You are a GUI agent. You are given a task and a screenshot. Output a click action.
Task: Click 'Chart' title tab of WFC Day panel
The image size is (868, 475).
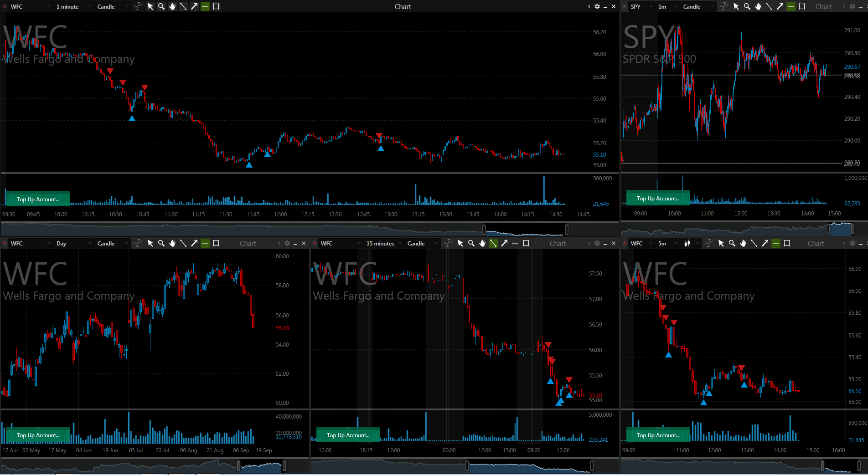(x=248, y=243)
